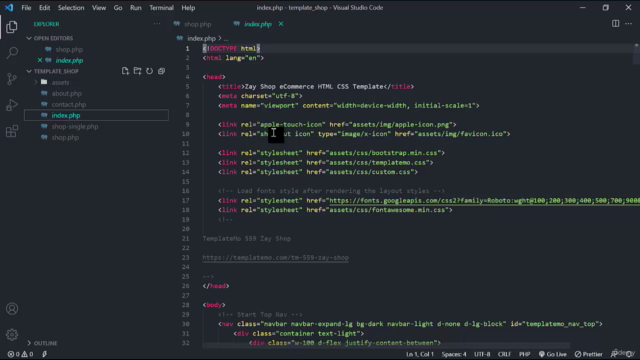Create a new file in TEMPLATE_SHOP
The width and height of the screenshot is (640, 360).
click(125, 71)
